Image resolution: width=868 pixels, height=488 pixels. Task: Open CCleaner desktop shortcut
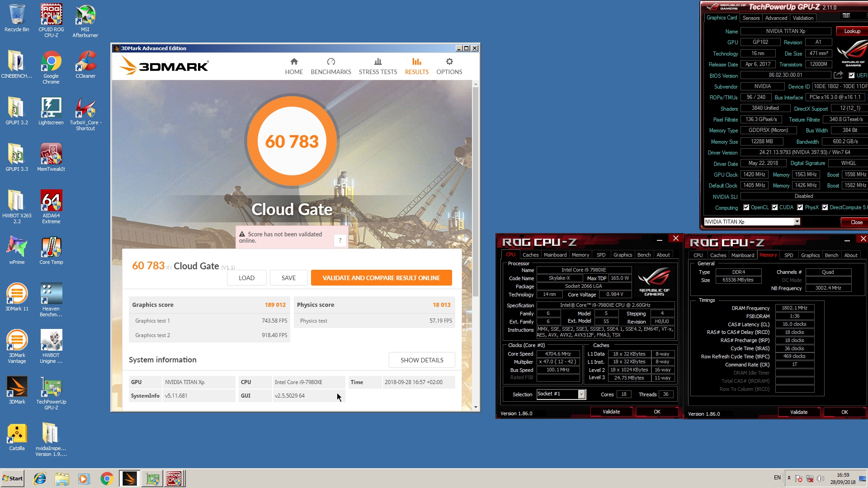(85, 64)
